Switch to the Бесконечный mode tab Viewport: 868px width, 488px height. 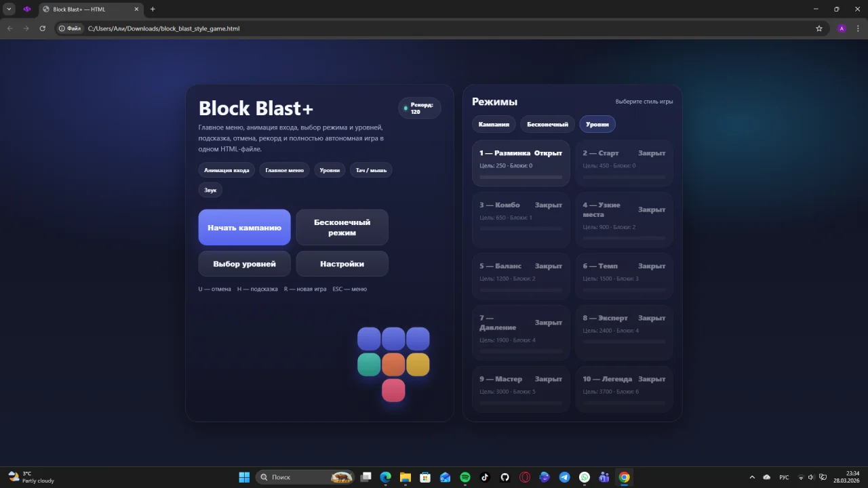[547, 124]
